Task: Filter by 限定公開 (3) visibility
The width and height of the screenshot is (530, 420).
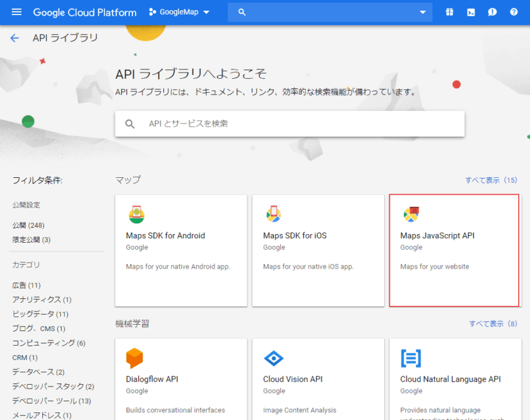Action: point(32,240)
